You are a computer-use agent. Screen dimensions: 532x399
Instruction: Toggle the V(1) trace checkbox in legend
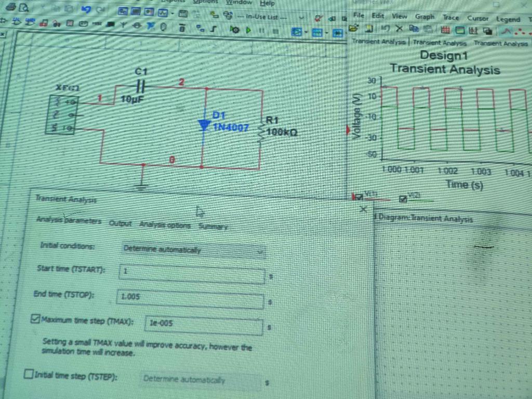358,196
